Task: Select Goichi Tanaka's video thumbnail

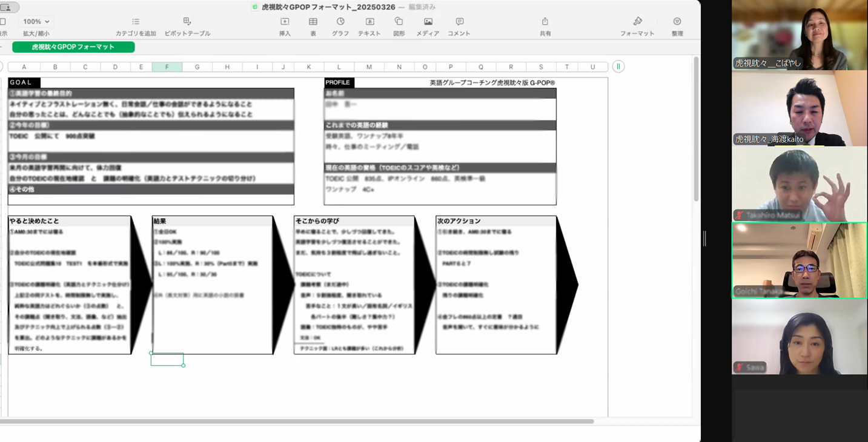Action: pyautogui.click(x=799, y=260)
